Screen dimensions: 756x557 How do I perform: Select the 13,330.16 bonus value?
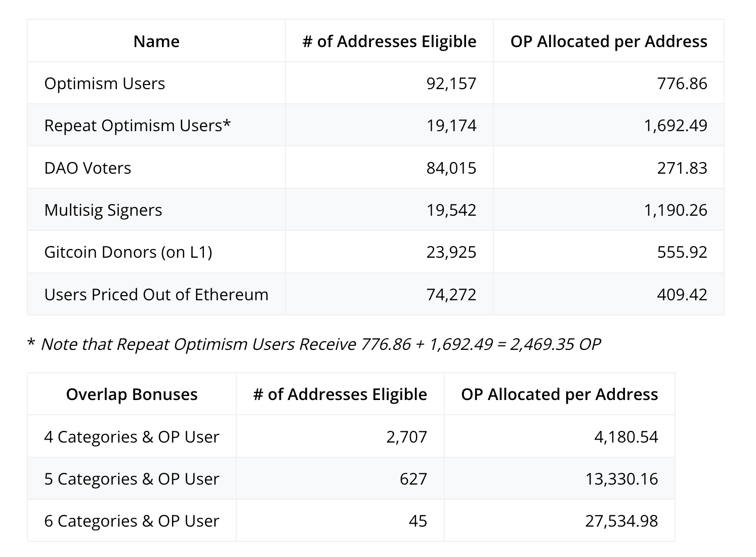tap(622, 479)
